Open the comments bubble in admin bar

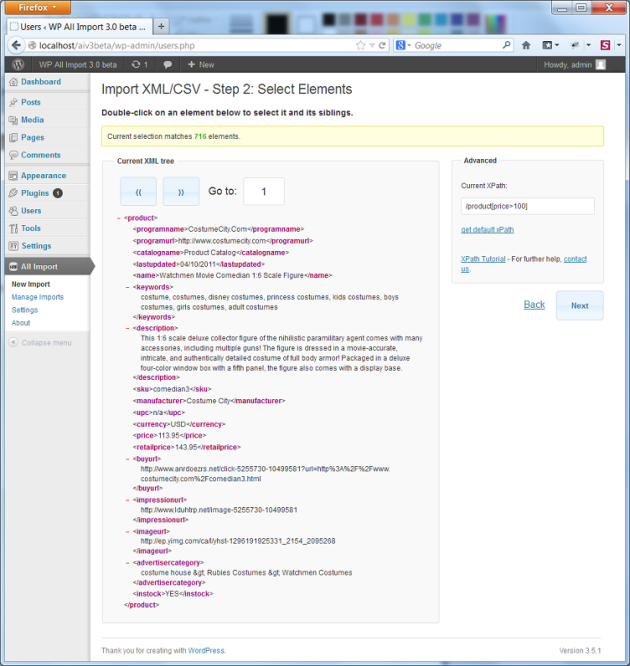pos(168,65)
